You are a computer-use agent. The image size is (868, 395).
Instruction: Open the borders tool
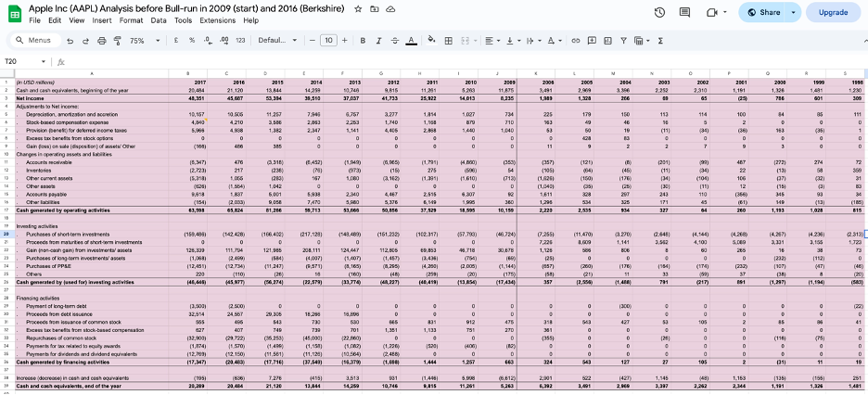[x=449, y=41]
